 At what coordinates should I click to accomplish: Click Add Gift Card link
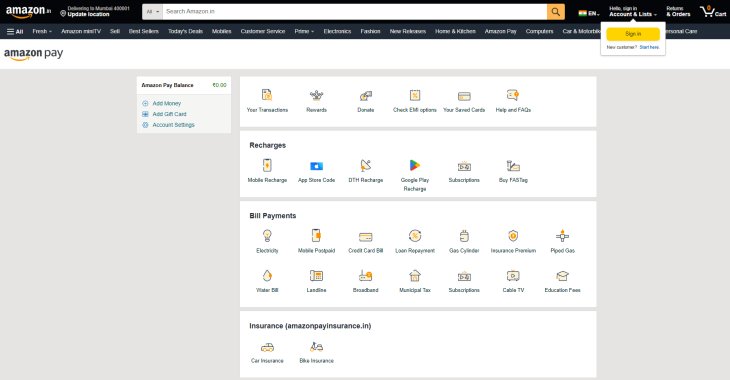click(x=169, y=114)
